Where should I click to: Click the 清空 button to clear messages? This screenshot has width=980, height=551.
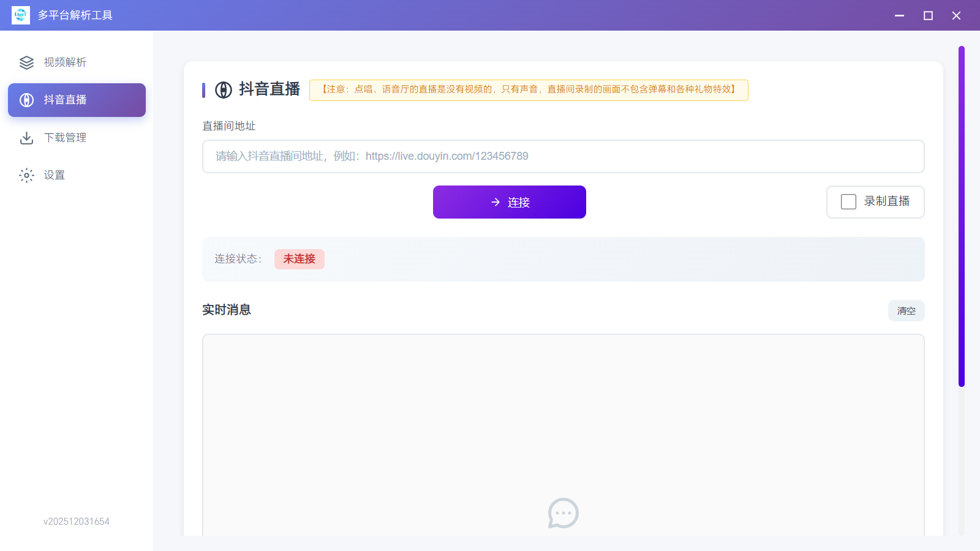click(906, 310)
